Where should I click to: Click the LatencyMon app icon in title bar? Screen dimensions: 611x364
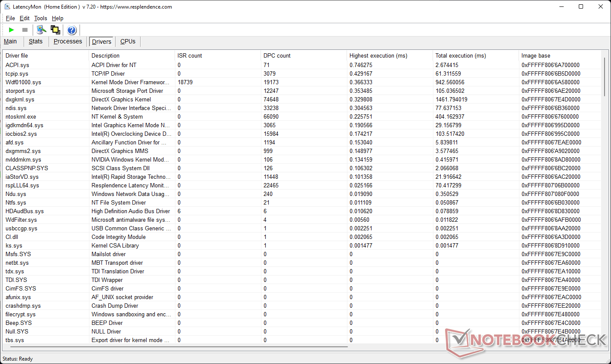tap(7, 6)
